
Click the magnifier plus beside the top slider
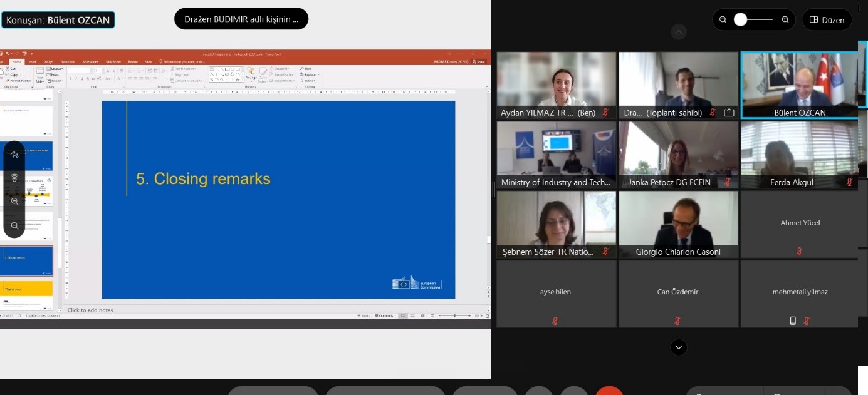(x=785, y=19)
